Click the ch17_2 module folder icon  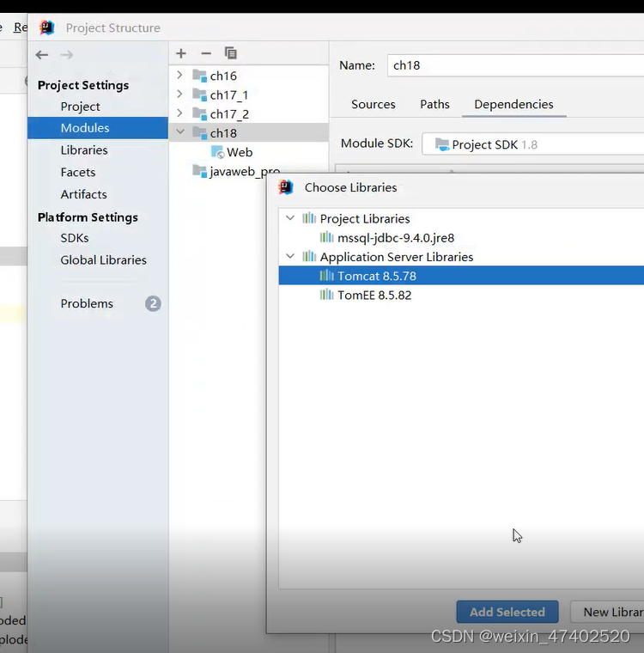coord(200,114)
